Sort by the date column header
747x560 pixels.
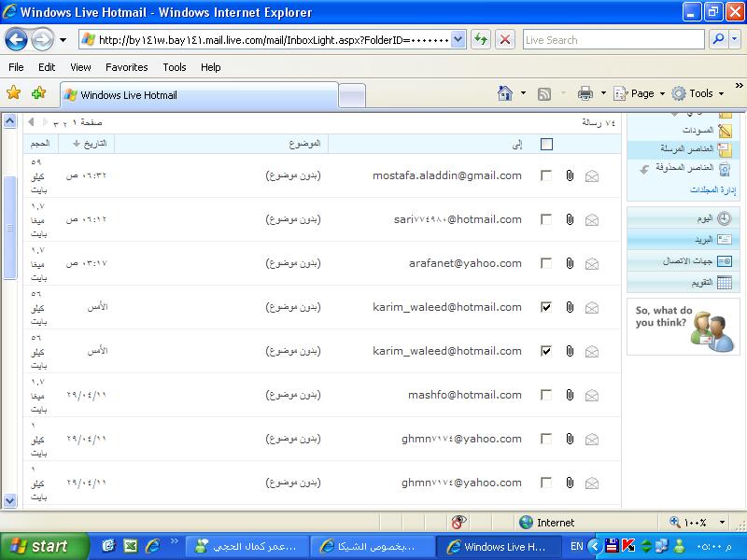point(90,144)
